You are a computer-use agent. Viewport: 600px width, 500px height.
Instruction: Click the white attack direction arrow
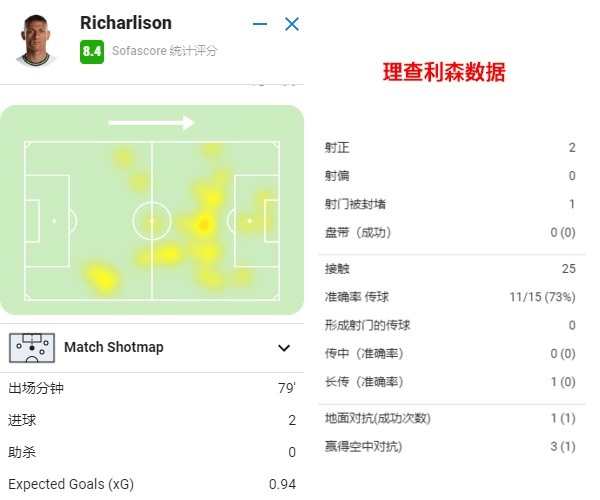152,123
